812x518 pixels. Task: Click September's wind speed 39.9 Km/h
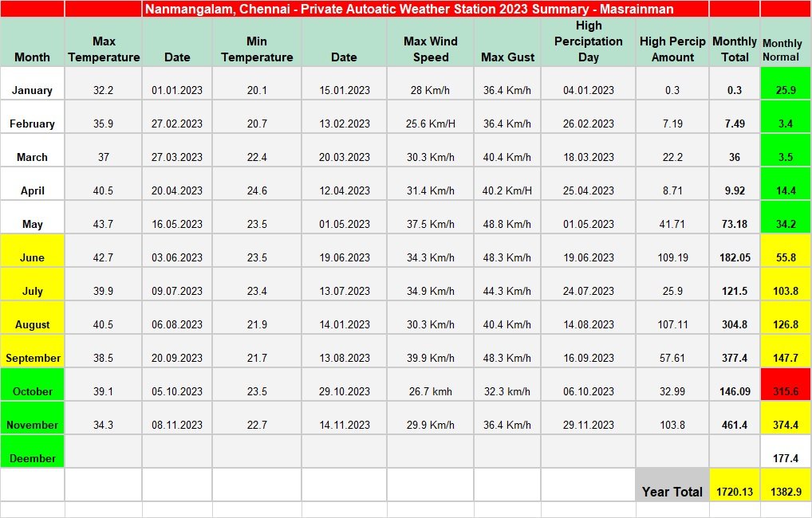[431, 351]
